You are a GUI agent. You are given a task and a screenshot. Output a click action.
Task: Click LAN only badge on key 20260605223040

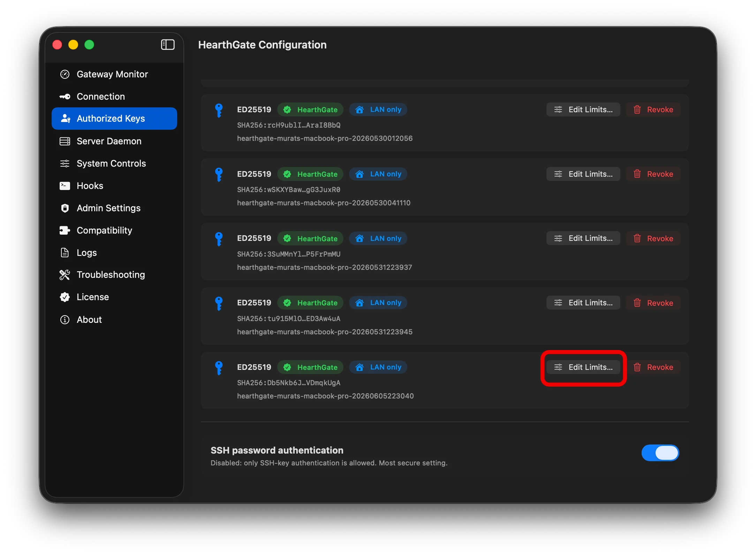coord(378,367)
